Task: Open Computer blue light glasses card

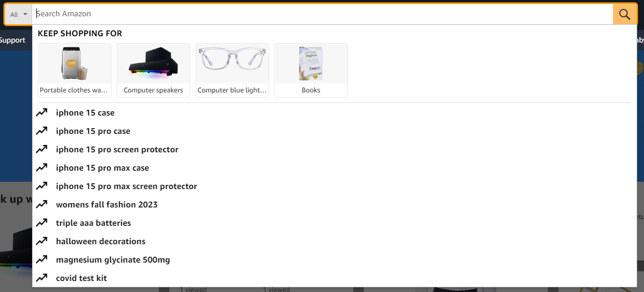Action: (x=232, y=70)
